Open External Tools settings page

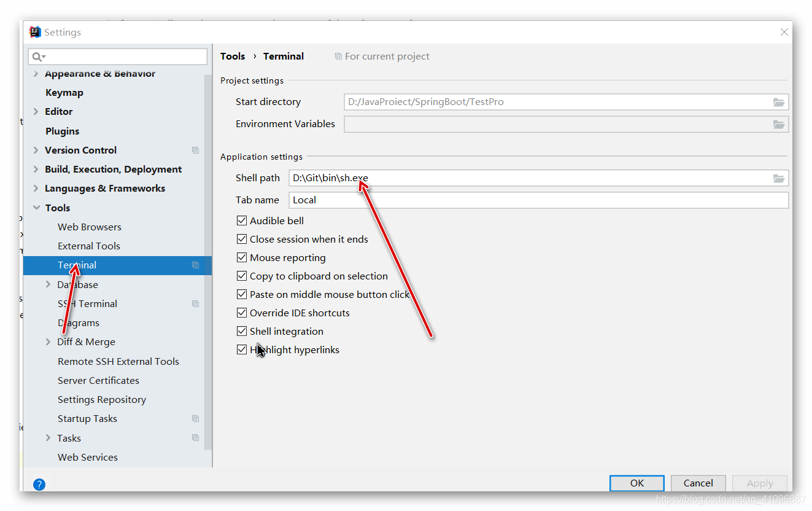coord(89,246)
